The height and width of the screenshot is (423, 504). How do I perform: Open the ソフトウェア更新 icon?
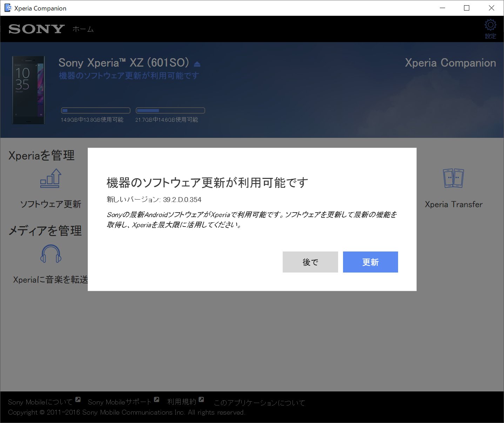tap(51, 178)
